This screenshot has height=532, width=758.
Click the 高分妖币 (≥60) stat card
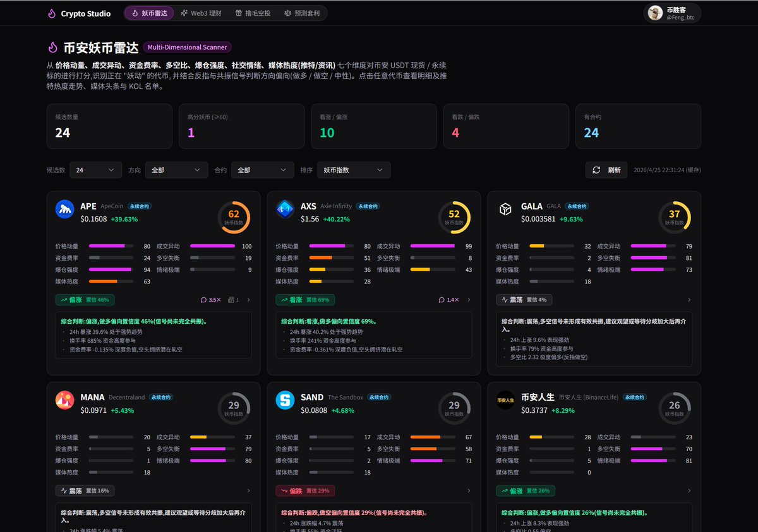tap(241, 126)
